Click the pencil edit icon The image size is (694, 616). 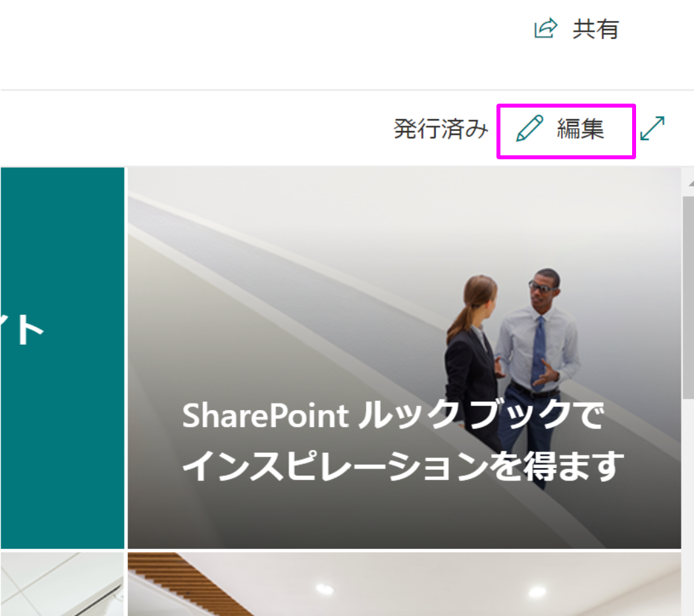(x=529, y=129)
